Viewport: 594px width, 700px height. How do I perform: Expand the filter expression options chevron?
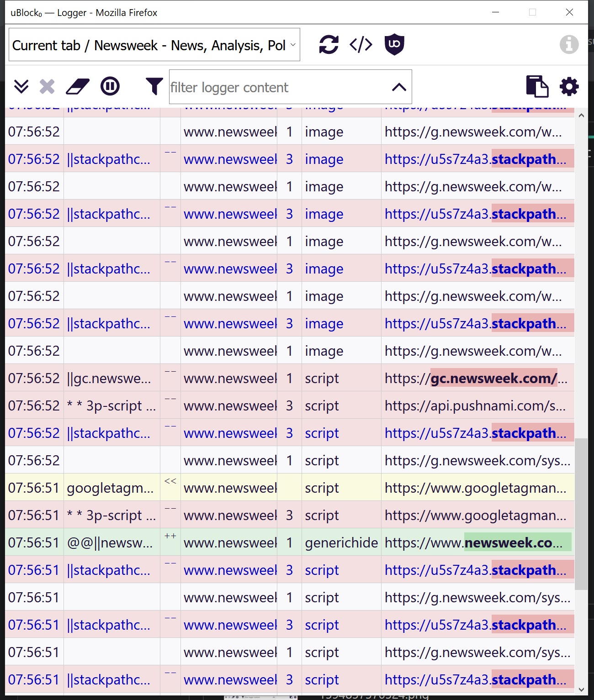point(399,87)
